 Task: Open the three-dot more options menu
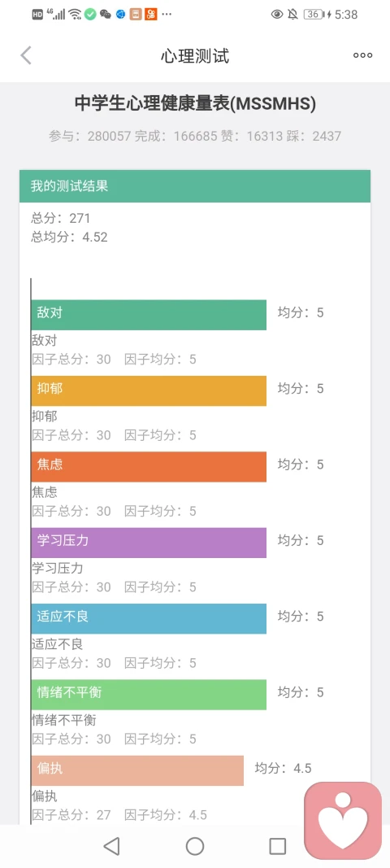363,55
